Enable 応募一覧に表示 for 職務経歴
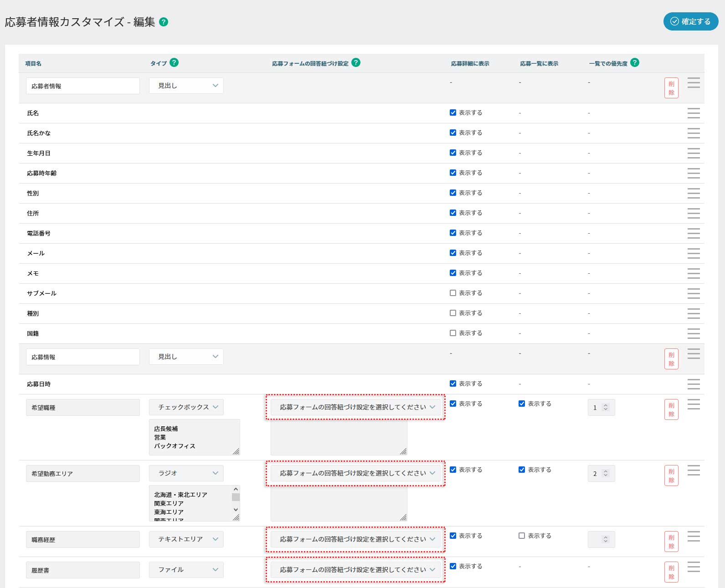This screenshot has width=725, height=588. [522, 536]
